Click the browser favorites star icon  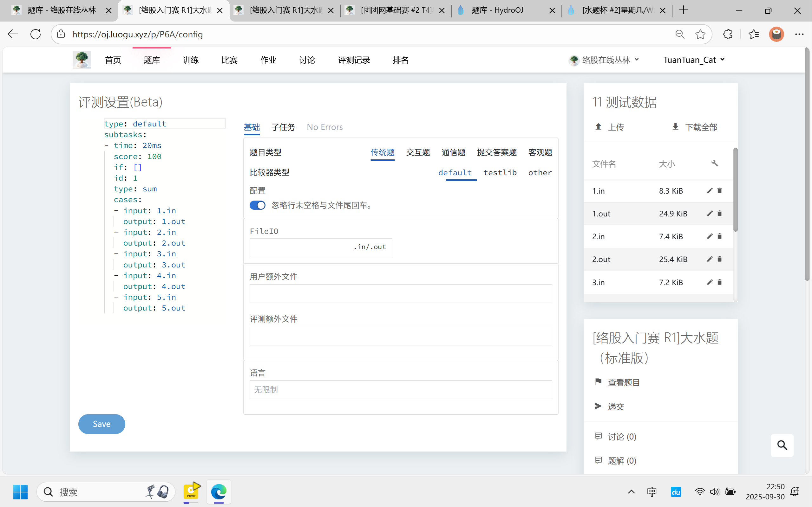700,34
